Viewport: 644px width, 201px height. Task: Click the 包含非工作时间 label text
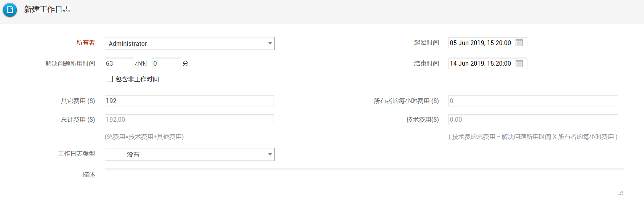(137, 79)
